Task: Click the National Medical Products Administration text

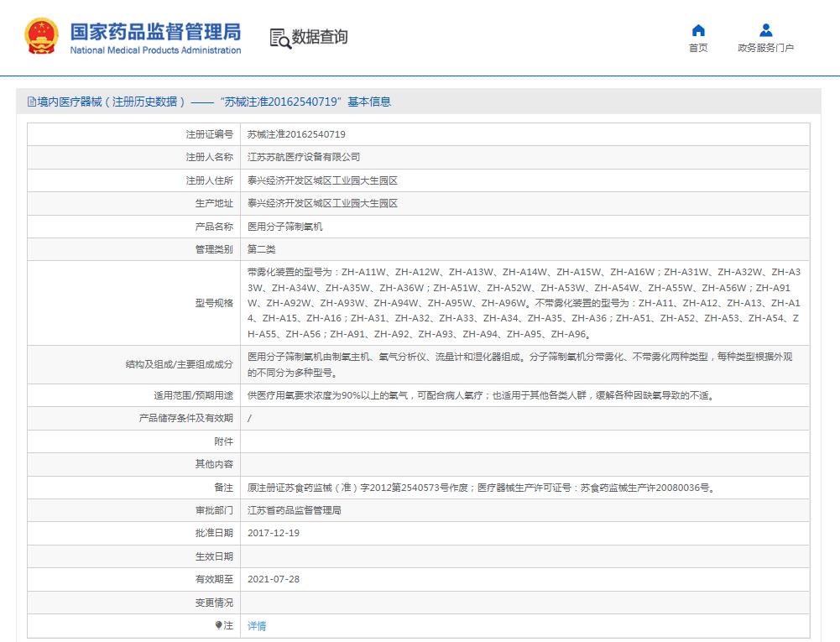Action: [x=155, y=50]
